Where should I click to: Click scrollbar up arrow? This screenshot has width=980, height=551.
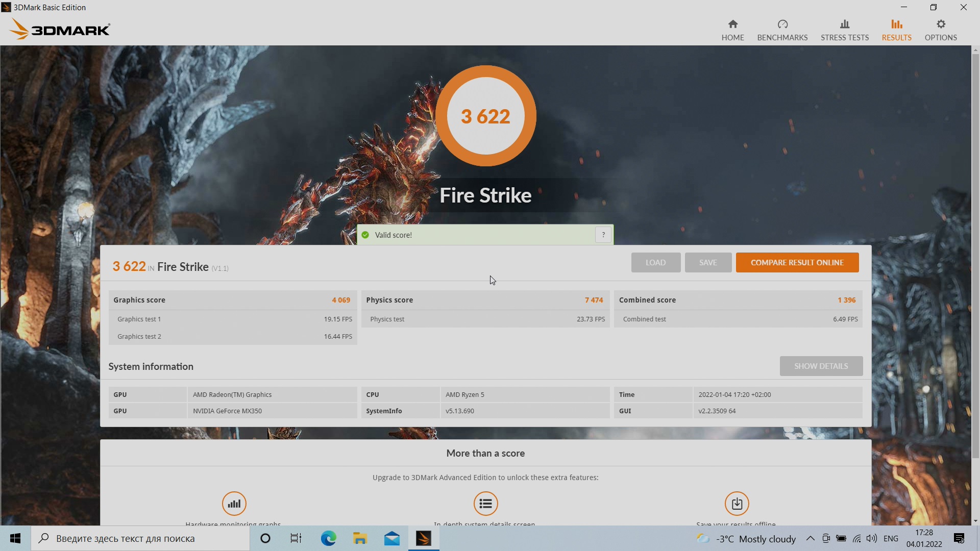point(975,50)
